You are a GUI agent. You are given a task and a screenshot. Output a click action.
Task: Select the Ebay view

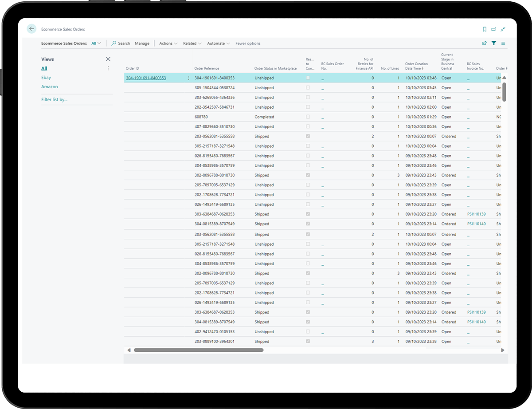pyautogui.click(x=46, y=78)
